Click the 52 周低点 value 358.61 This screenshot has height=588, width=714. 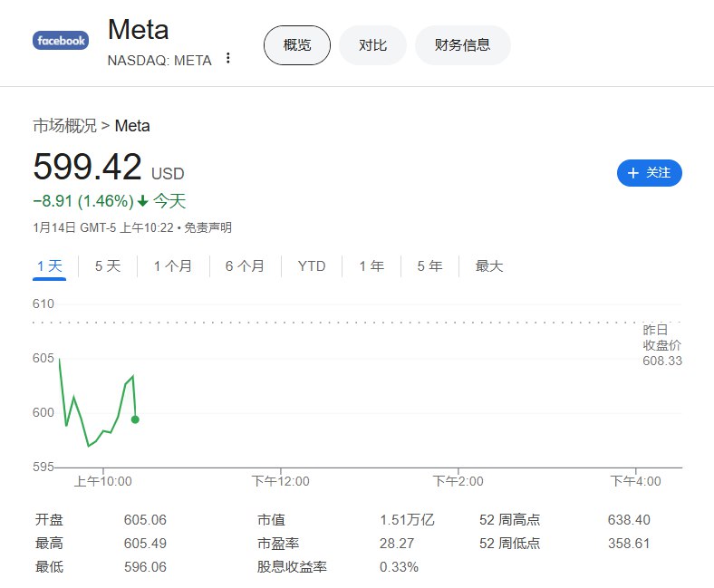(629, 544)
